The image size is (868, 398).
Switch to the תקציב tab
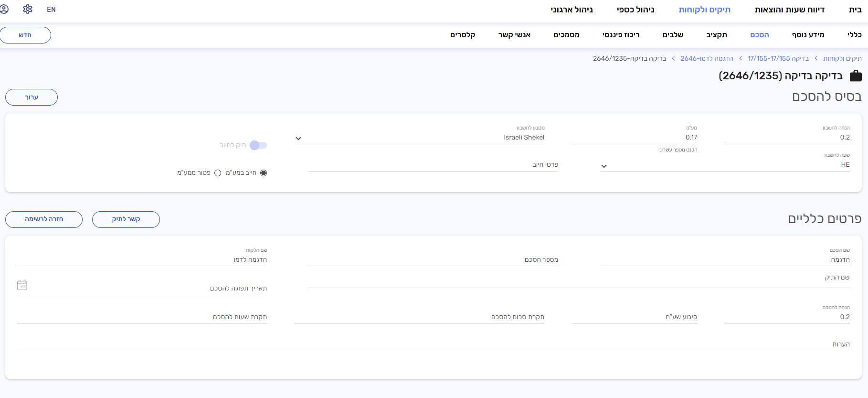716,35
